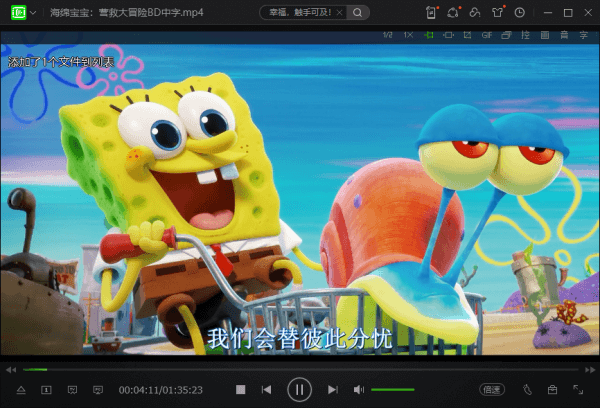Open the main menu dropdown arrow beside logo
Image resolution: width=600 pixels, height=408 pixels.
(33, 13)
